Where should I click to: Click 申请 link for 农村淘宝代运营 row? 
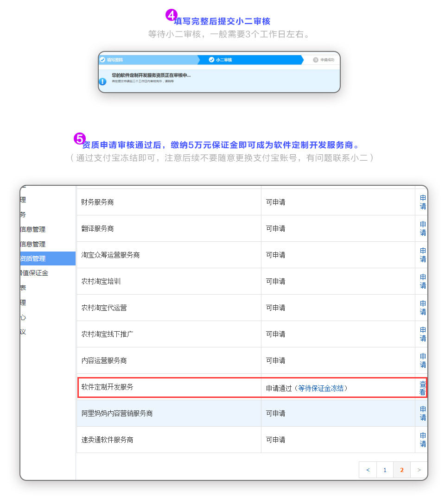[423, 308]
